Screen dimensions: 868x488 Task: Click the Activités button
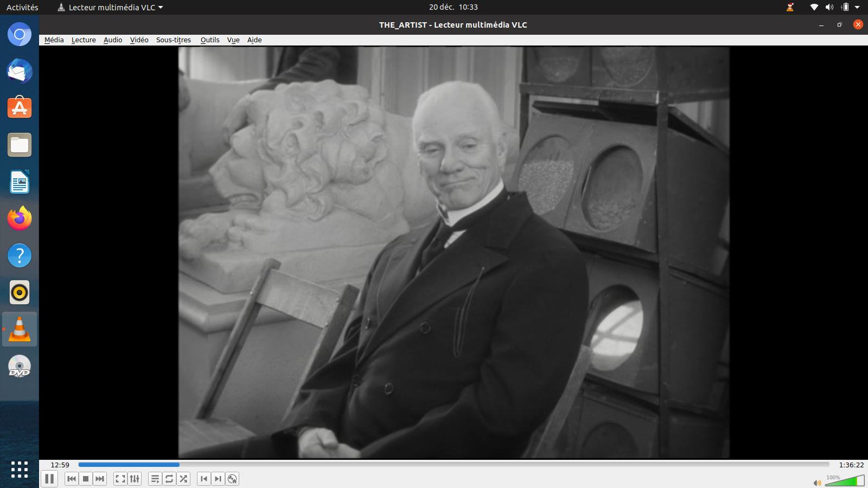[22, 7]
